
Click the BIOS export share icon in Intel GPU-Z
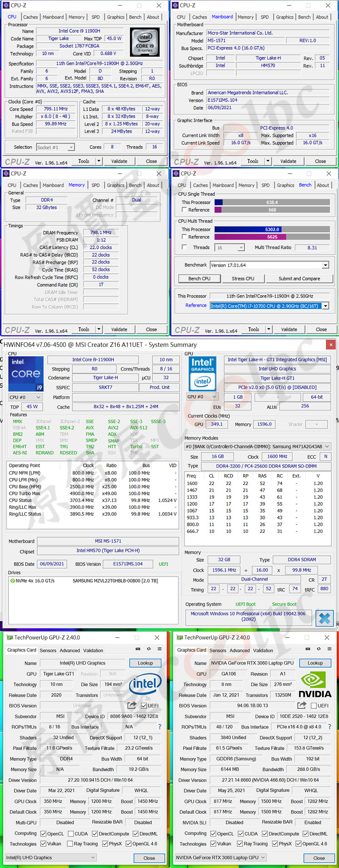coord(132,705)
